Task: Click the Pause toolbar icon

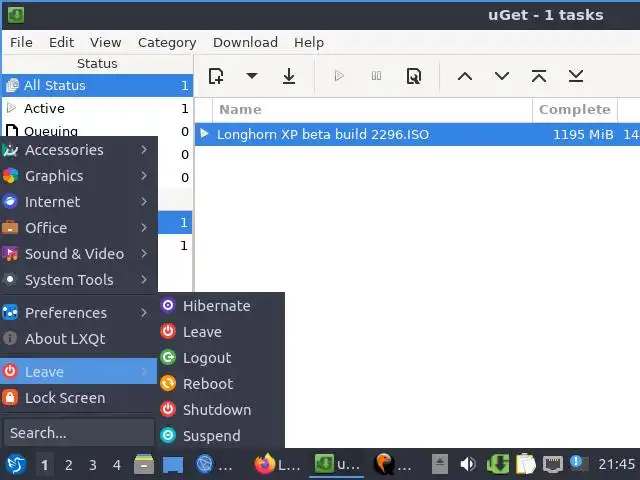Action: point(376,76)
